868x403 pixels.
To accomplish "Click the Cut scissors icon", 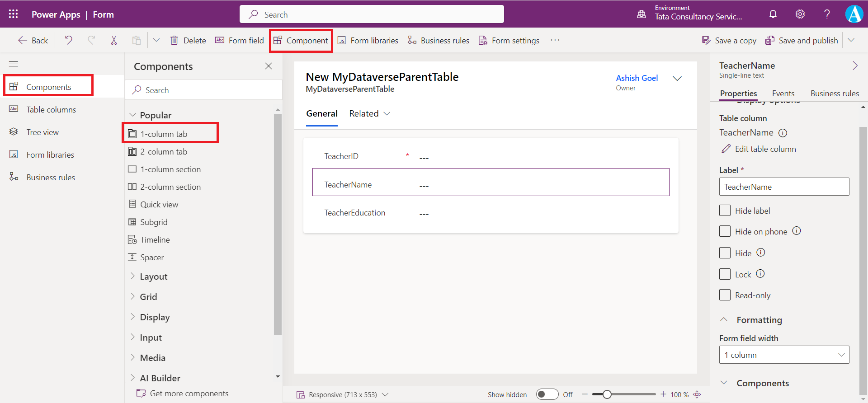I will [114, 40].
